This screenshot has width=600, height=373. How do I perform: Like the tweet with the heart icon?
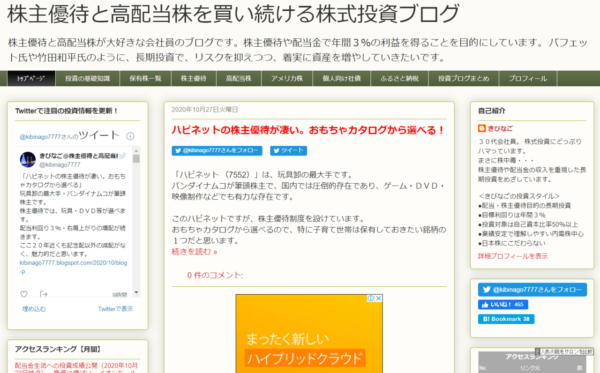click(24, 294)
